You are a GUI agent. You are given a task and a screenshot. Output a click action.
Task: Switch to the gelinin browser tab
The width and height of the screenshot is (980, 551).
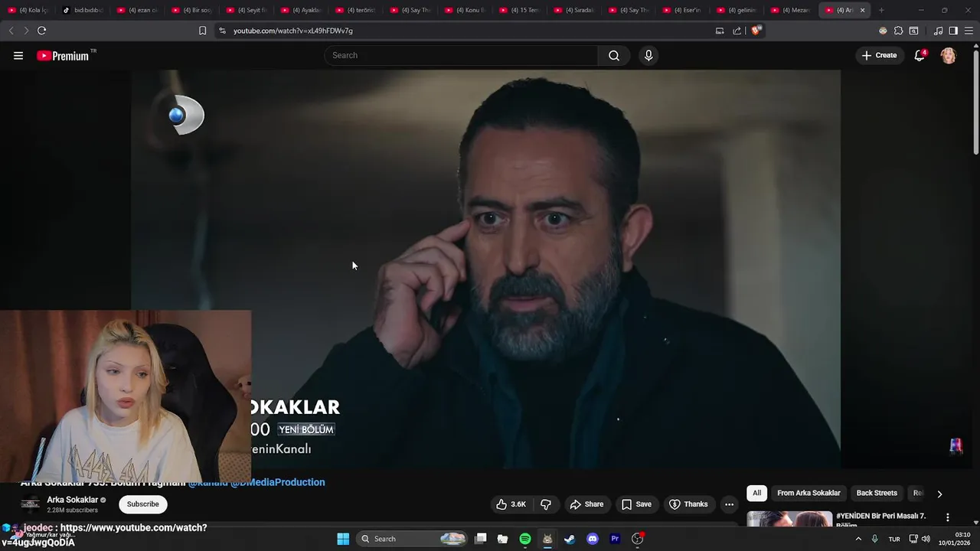738,10
